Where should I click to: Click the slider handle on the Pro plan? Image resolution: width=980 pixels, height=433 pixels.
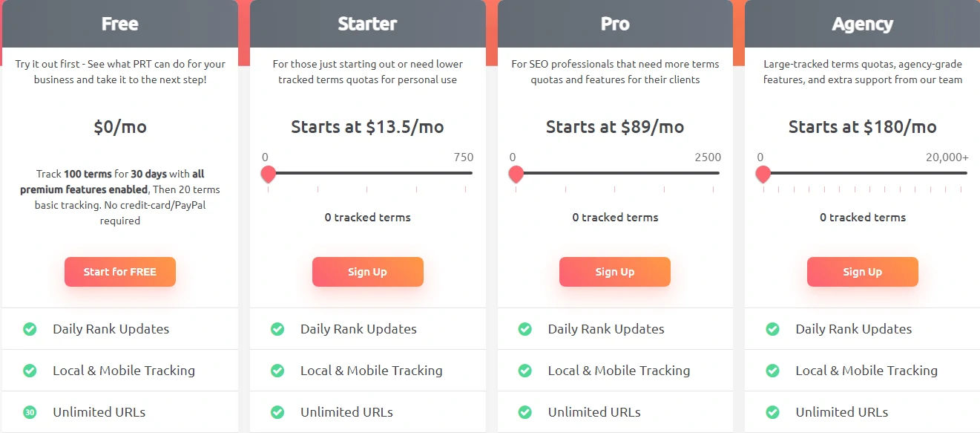pyautogui.click(x=516, y=174)
